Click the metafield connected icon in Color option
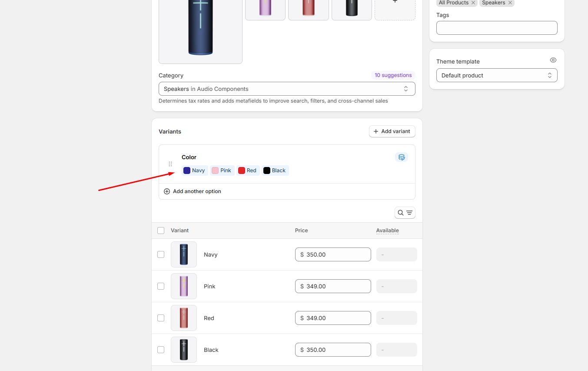Screen dimensions: 588x371 click(x=401, y=157)
